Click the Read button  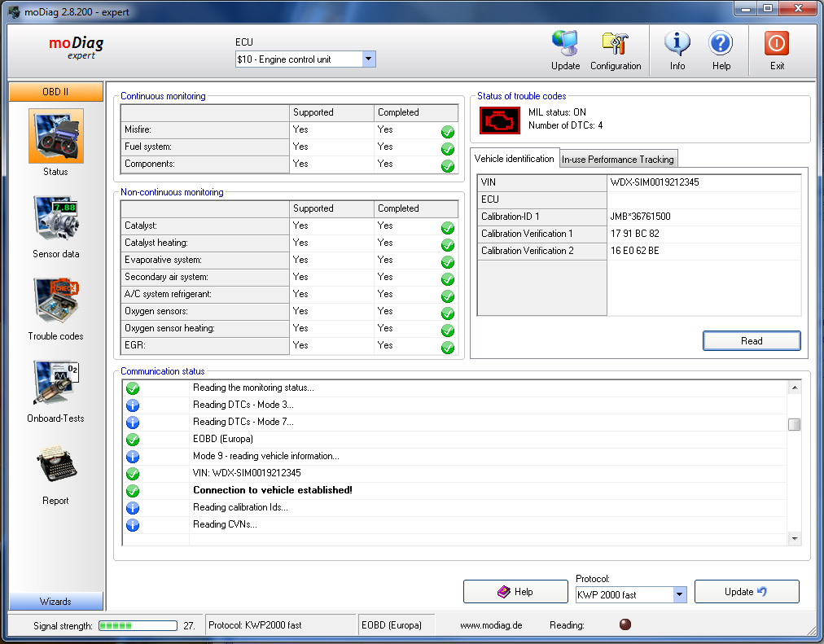click(752, 341)
